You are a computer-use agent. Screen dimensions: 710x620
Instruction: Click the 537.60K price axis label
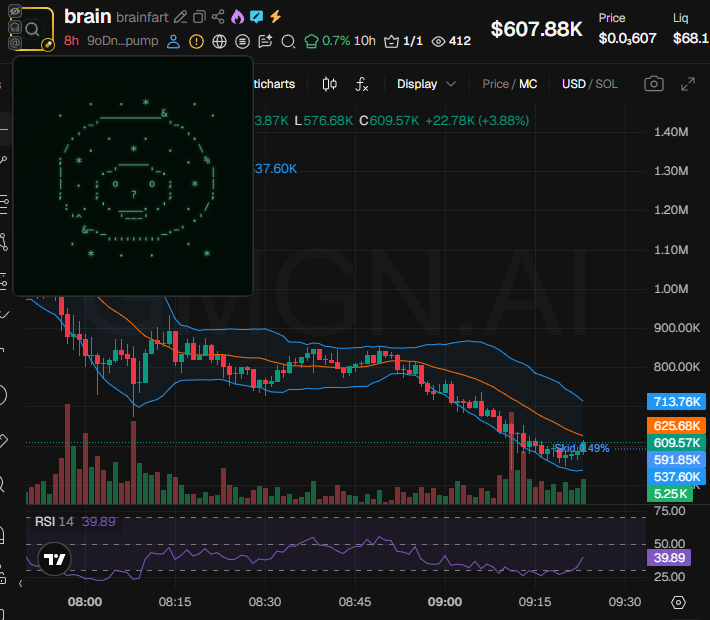676,477
